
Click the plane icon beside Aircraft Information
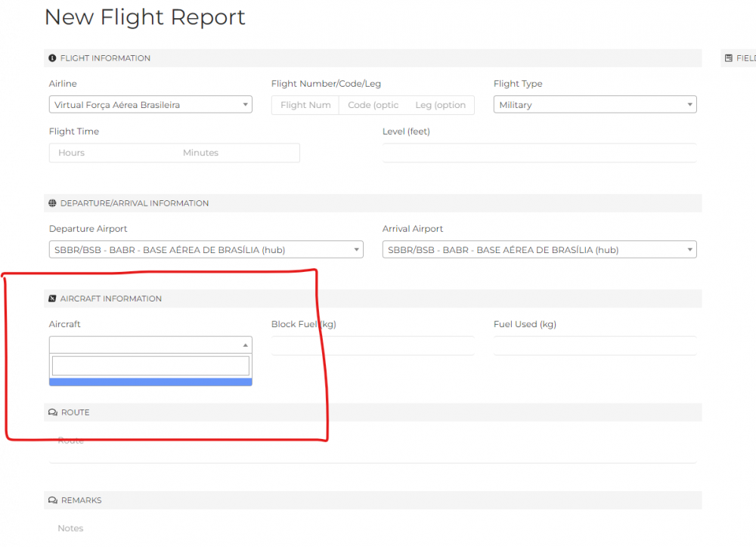pos(52,298)
